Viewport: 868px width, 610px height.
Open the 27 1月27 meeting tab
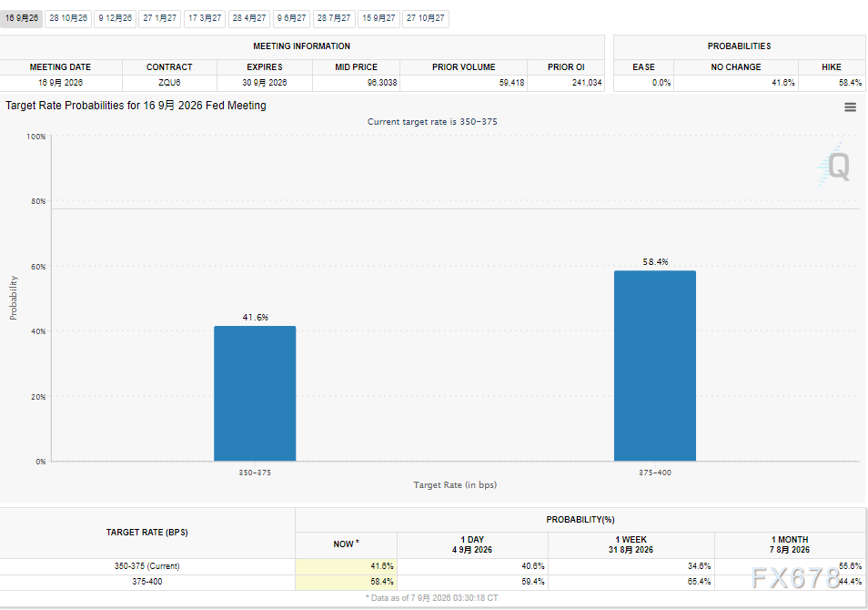[x=159, y=18]
